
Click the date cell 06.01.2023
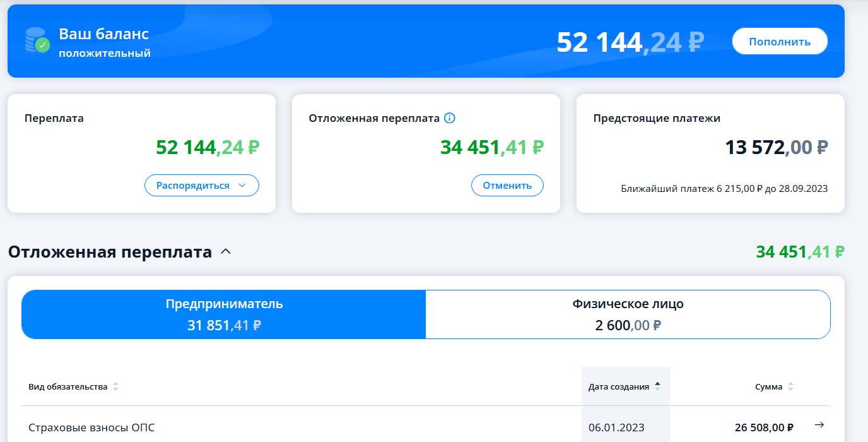pos(616,427)
